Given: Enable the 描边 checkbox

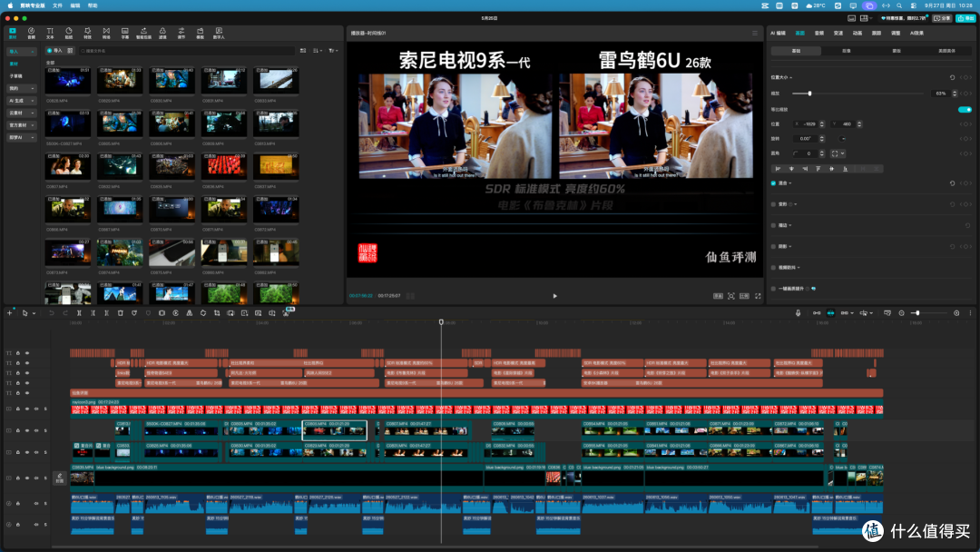Looking at the screenshot, I should pos(773,225).
